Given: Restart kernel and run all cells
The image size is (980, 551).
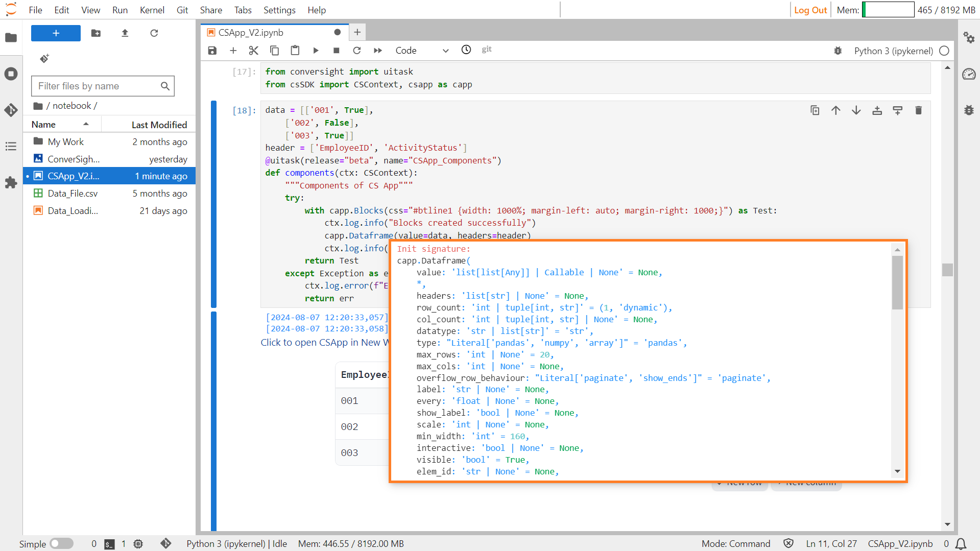Looking at the screenshot, I should 378,50.
